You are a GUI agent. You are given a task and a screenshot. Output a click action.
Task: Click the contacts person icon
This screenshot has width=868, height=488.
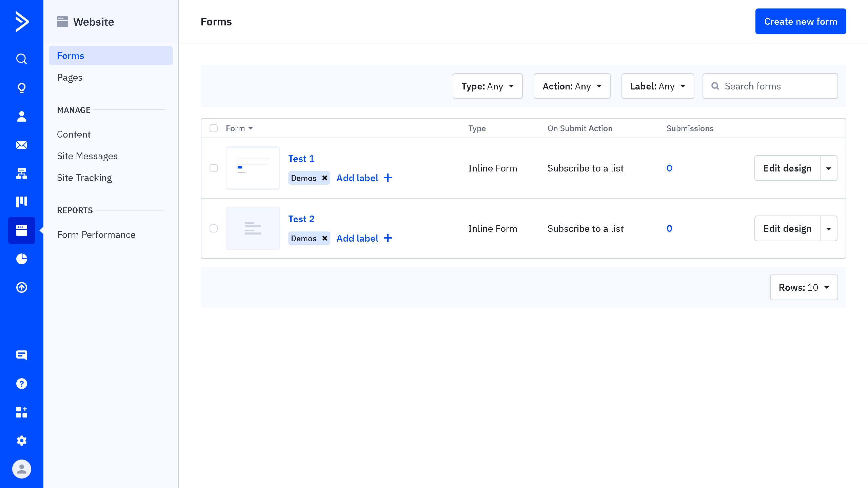[x=21, y=117]
